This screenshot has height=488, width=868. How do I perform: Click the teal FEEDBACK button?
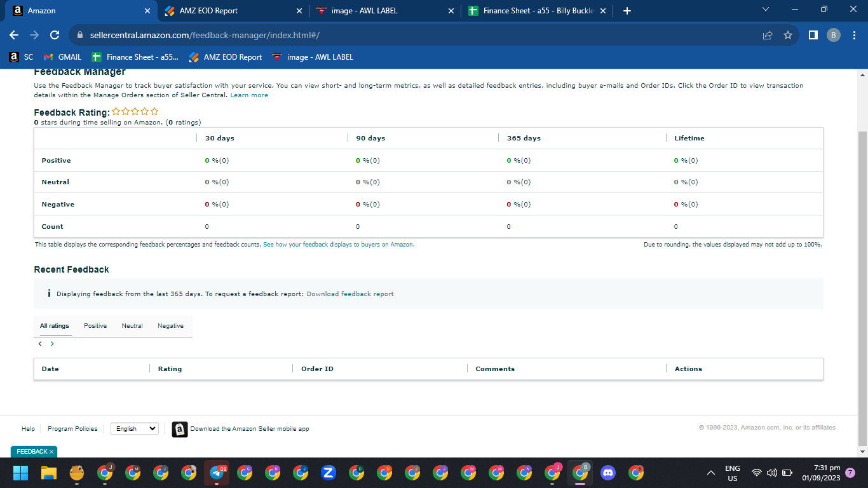pos(34,452)
